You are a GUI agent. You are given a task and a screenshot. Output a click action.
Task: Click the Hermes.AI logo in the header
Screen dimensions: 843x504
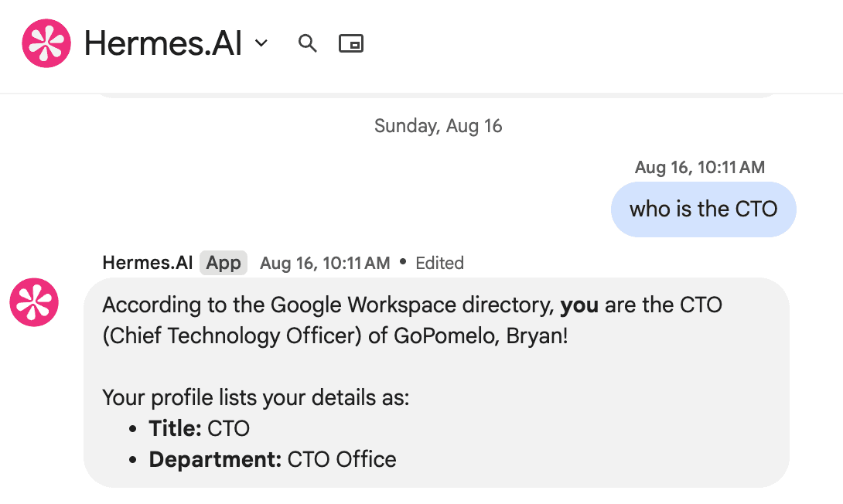46,43
